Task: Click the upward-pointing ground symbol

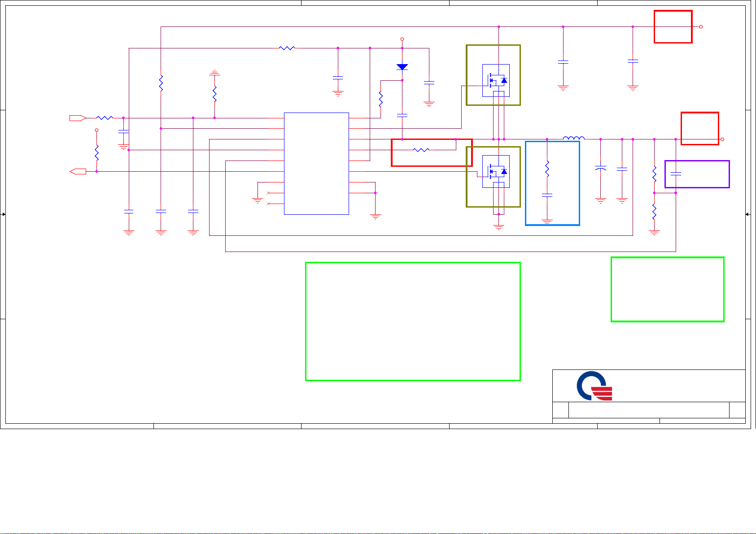Action: 214,72
